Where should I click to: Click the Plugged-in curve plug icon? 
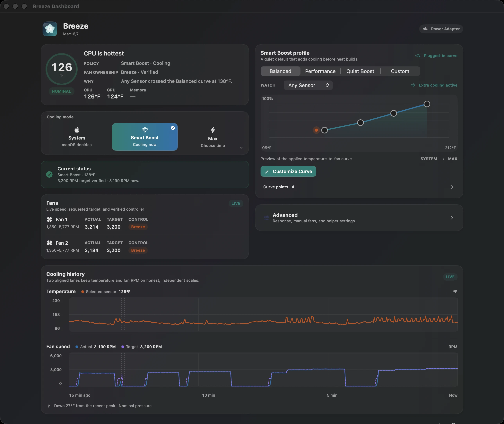click(418, 56)
